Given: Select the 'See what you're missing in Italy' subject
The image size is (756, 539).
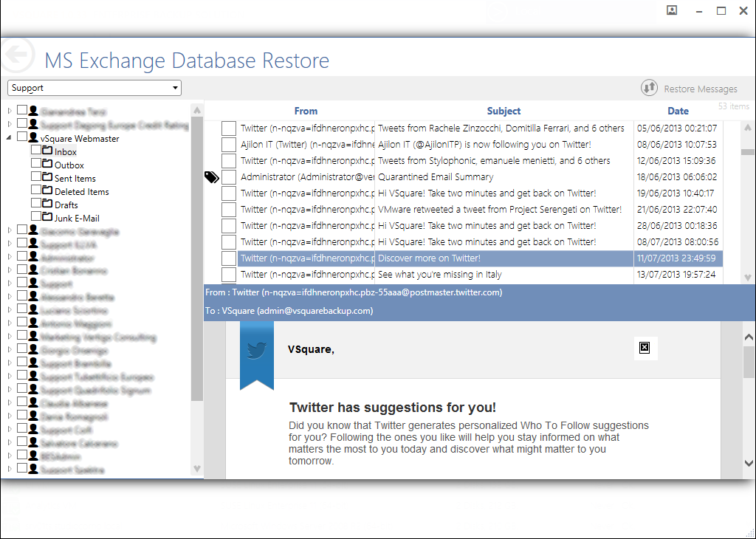Looking at the screenshot, I should [x=440, y=275].
